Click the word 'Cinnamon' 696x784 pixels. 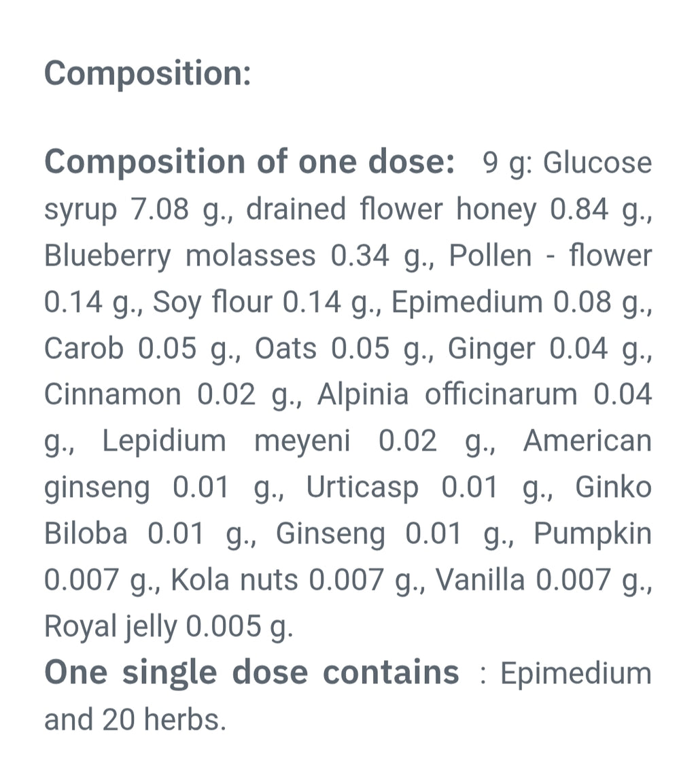pos(112,394)
